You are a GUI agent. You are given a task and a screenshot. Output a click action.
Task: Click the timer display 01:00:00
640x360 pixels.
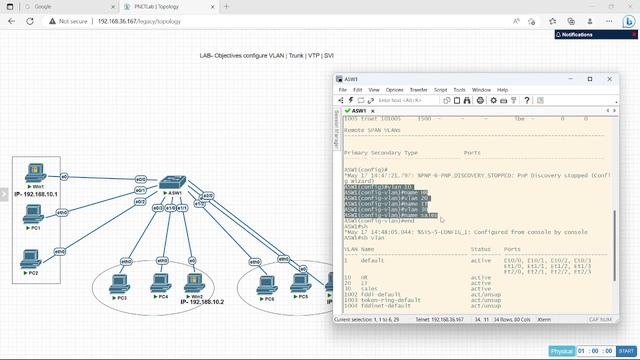click(x=595, y=351)
